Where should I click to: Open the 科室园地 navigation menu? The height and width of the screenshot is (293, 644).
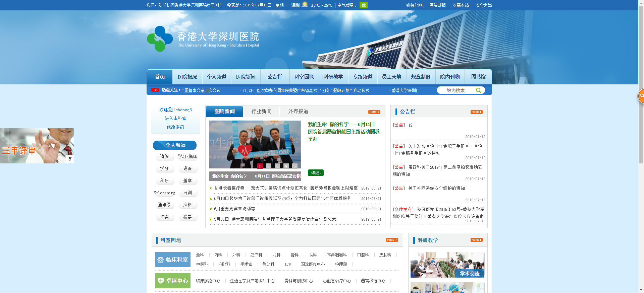click(x=304, y=77)
